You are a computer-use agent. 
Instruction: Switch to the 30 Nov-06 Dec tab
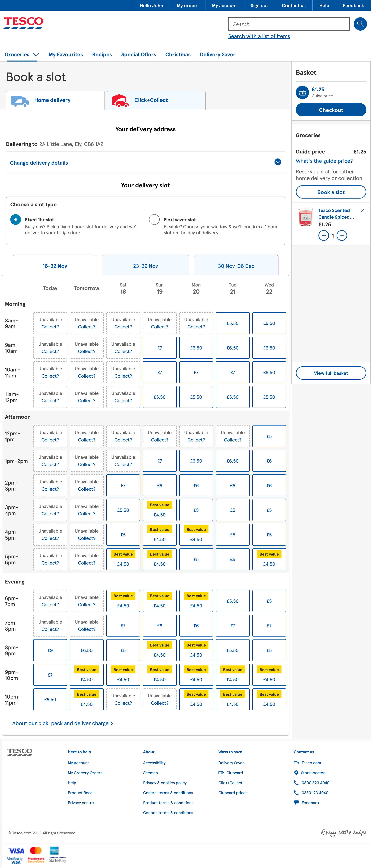click(x=236, y=266)
